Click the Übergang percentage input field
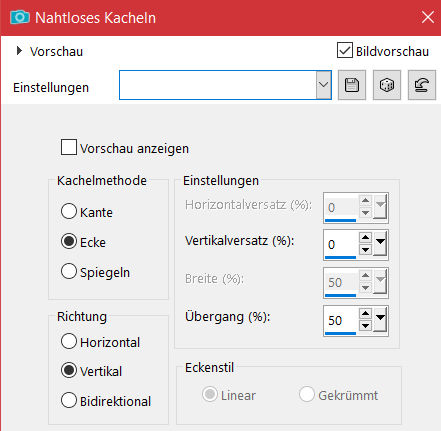The height and width of the screenshot is (431, 441). click(341, 320)
